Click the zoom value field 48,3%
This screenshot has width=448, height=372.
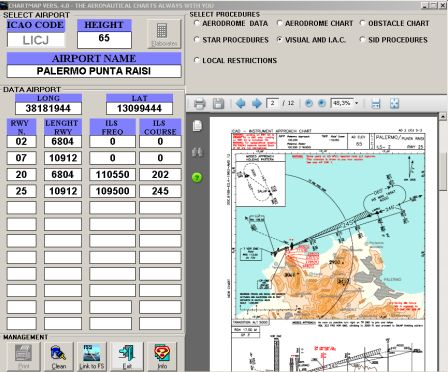[342, 103]
